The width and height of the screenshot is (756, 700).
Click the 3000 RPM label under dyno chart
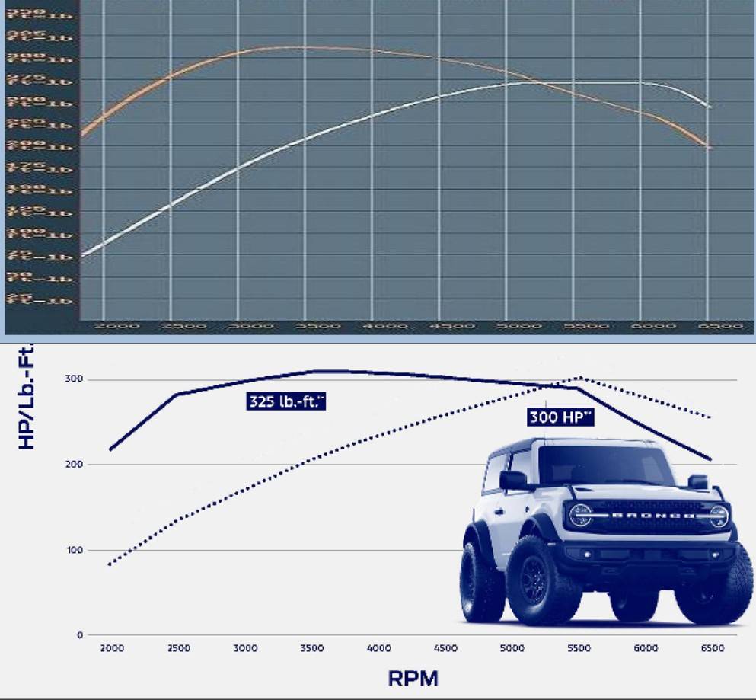point(250,326)
